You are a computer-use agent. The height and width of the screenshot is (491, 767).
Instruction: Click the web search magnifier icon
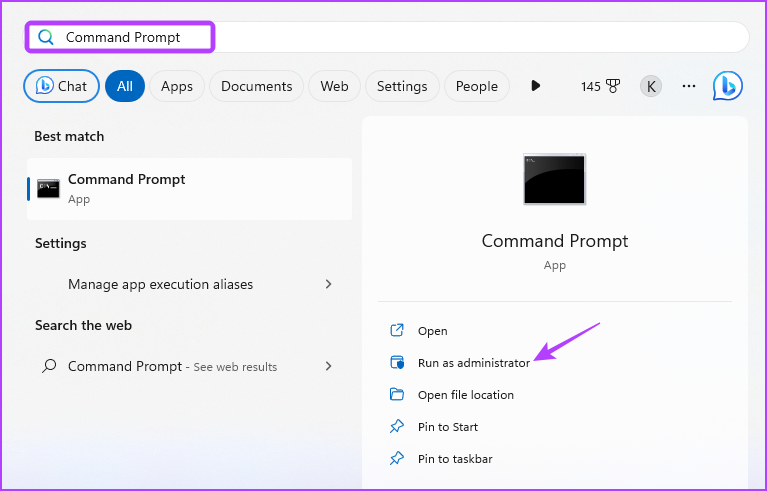pos(49,366)
